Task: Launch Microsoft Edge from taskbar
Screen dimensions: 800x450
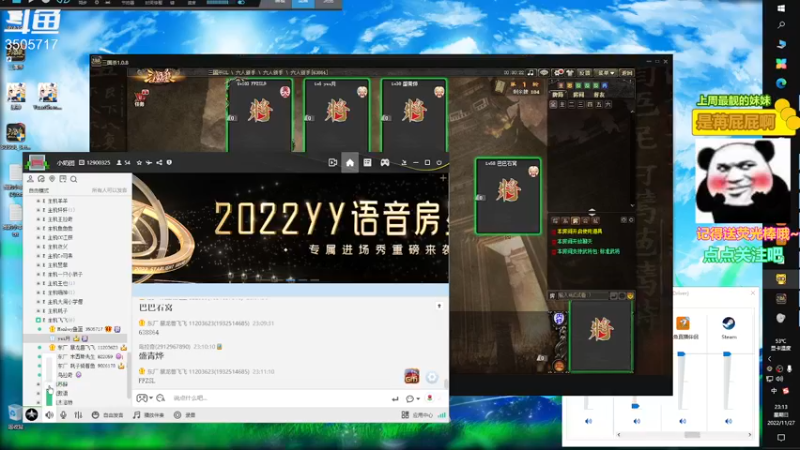Action: coord(781,83)
